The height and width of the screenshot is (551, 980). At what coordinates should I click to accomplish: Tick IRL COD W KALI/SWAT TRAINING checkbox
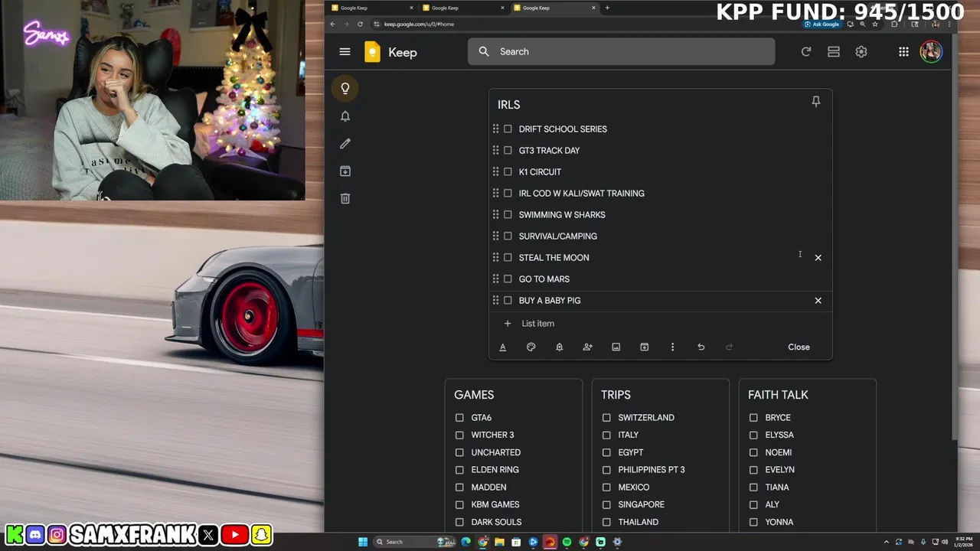click(x=508, y=193)
